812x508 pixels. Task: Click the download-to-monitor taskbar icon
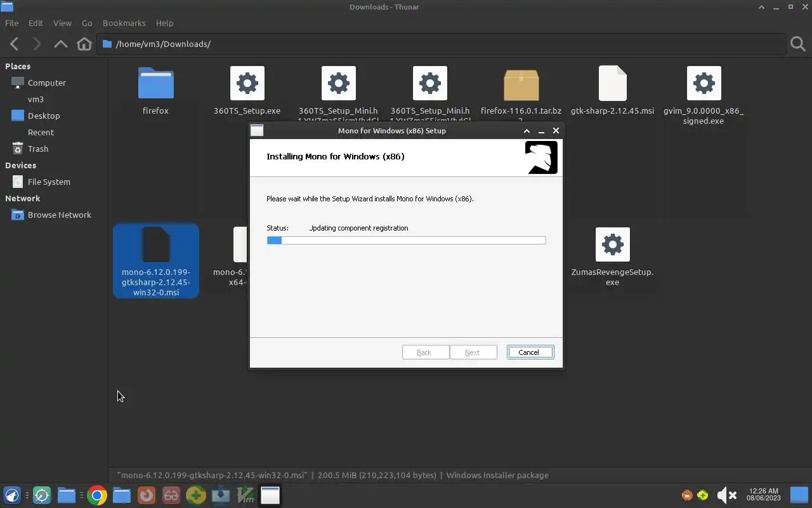pos(221,495)
